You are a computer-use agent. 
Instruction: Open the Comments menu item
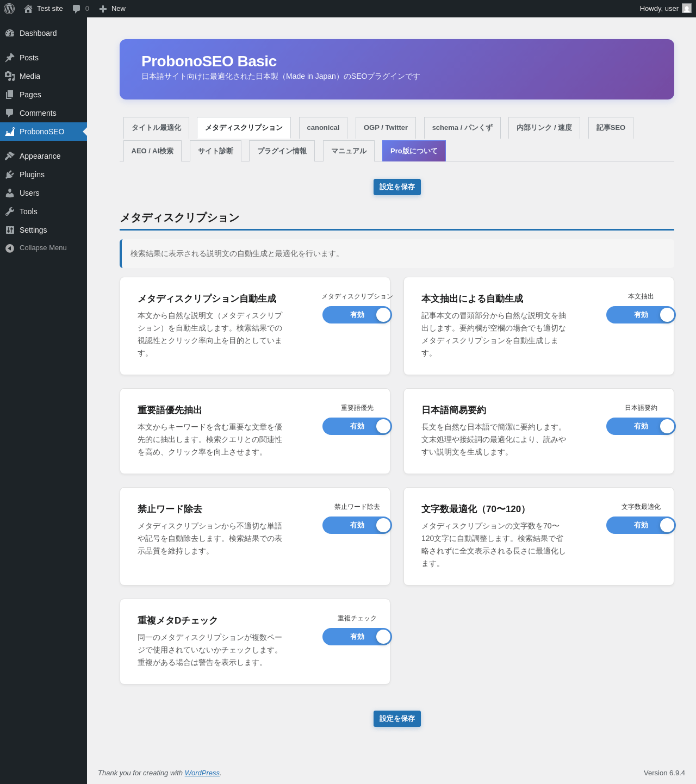pyautogui.click(x=43, y=113)
